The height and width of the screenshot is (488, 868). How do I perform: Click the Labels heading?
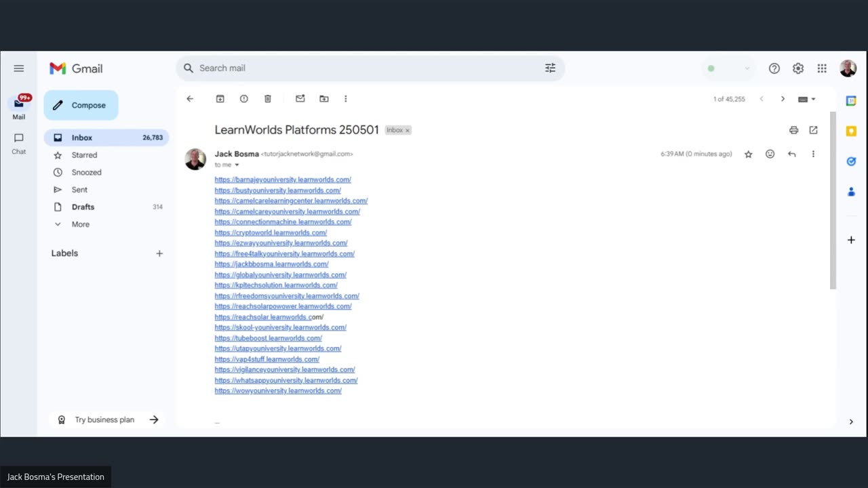pos(65,253)
